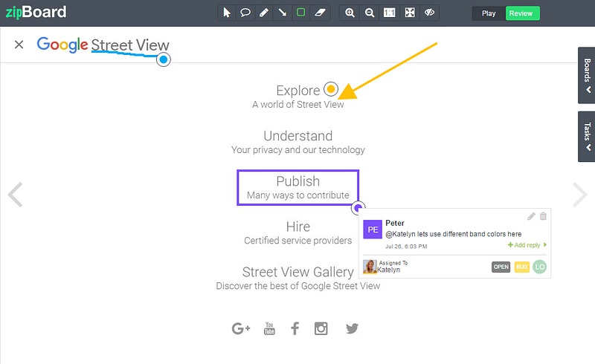Switch to Review mode
Viewport: 595px width, 364px height.
[522, 13]
